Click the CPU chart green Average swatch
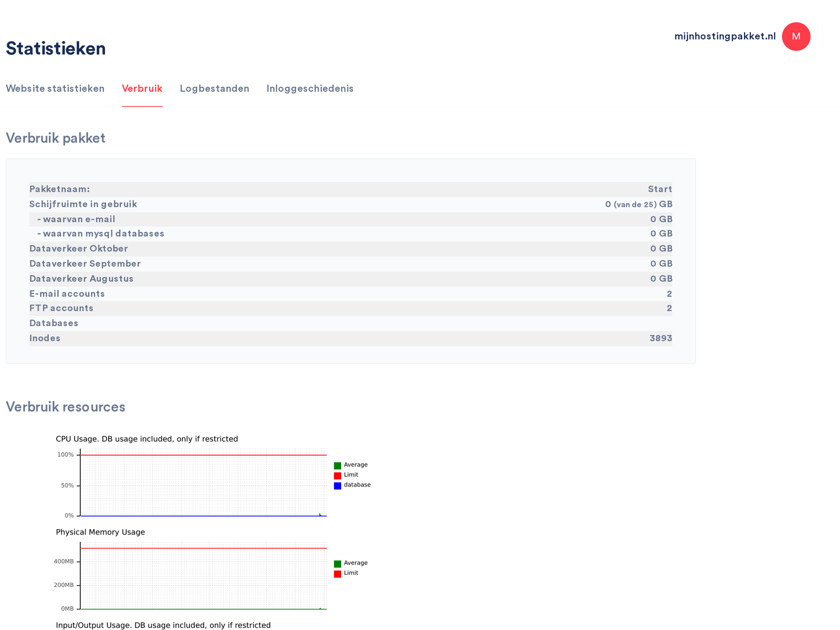Screen dimensions: 840x630 (x=338, y=466)
